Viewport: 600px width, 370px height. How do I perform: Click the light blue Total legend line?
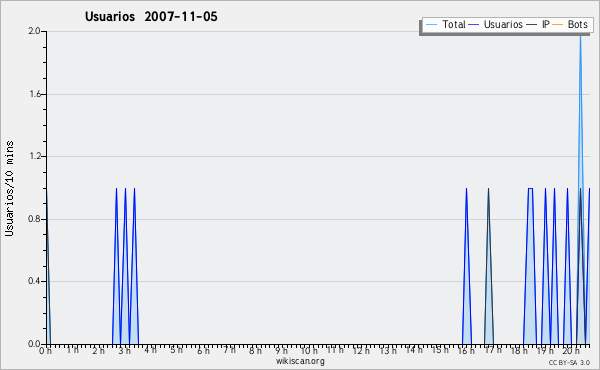pyautogui.click(x=431, y=25)
